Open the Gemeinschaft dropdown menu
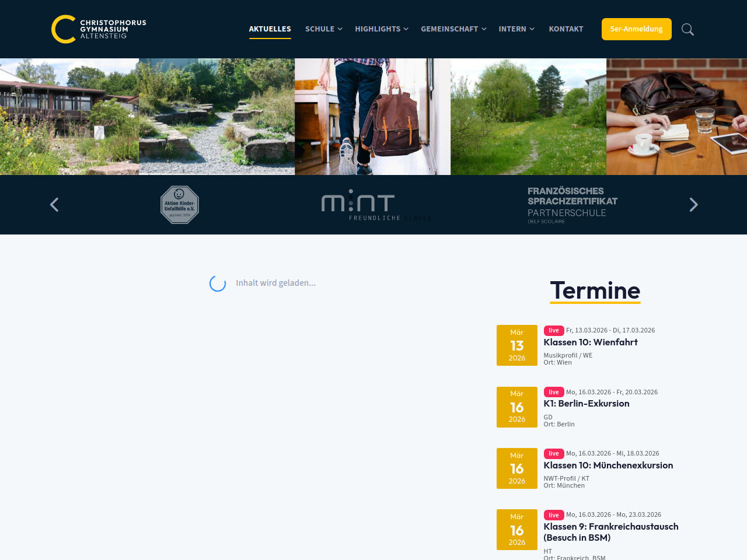Image resolution: width=747 pixels, height=560 pixels. [x=453, y=29]
